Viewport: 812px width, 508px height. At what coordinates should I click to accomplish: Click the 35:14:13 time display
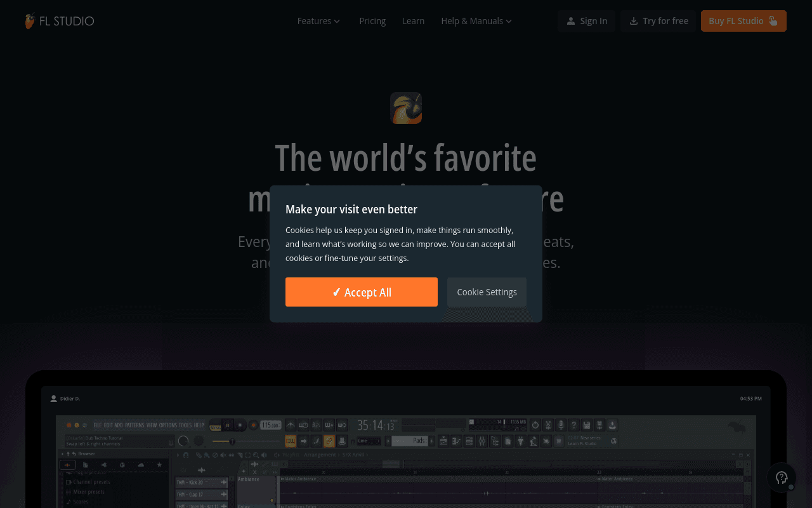point(376,425)
